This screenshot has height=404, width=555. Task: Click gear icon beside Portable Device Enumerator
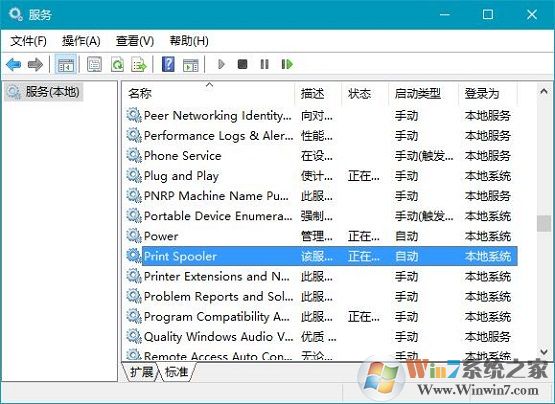[x=134, y=216]
